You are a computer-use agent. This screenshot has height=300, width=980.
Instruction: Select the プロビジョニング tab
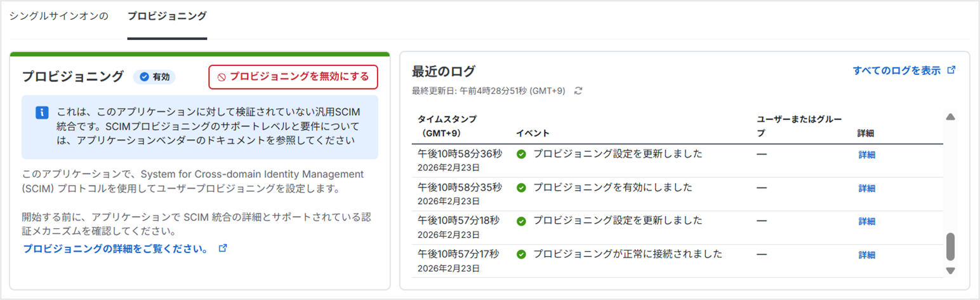[167, 17]
